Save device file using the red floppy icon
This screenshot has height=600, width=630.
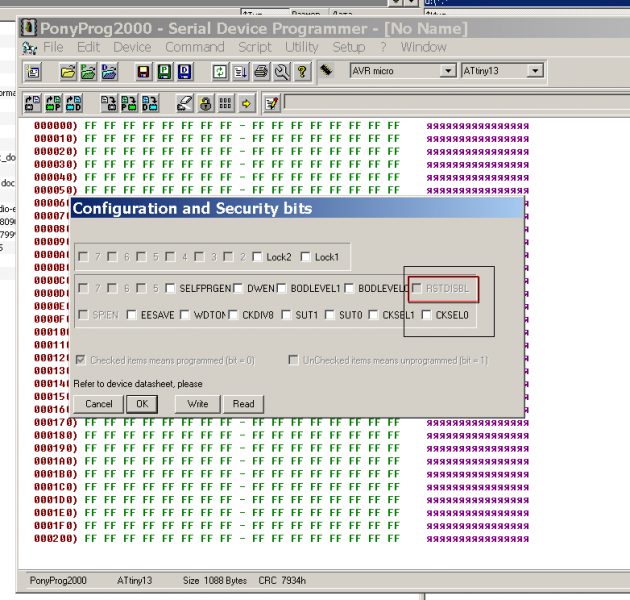point(143,72)
